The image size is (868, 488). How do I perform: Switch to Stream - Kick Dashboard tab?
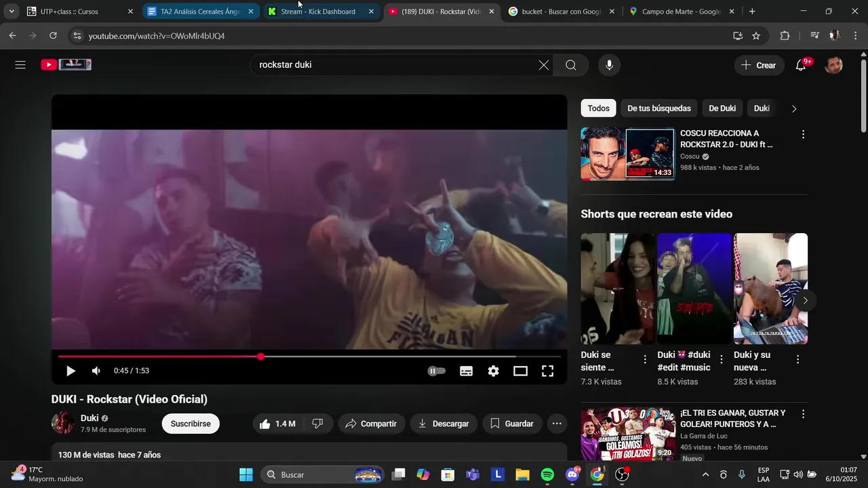[x=321, y=12]
